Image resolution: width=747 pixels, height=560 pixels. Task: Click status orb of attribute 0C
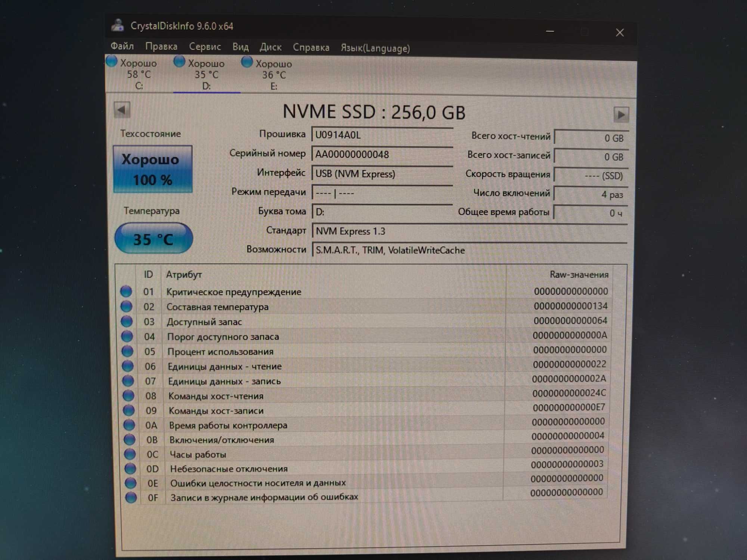pyautogui.click(x=130, y=454)
